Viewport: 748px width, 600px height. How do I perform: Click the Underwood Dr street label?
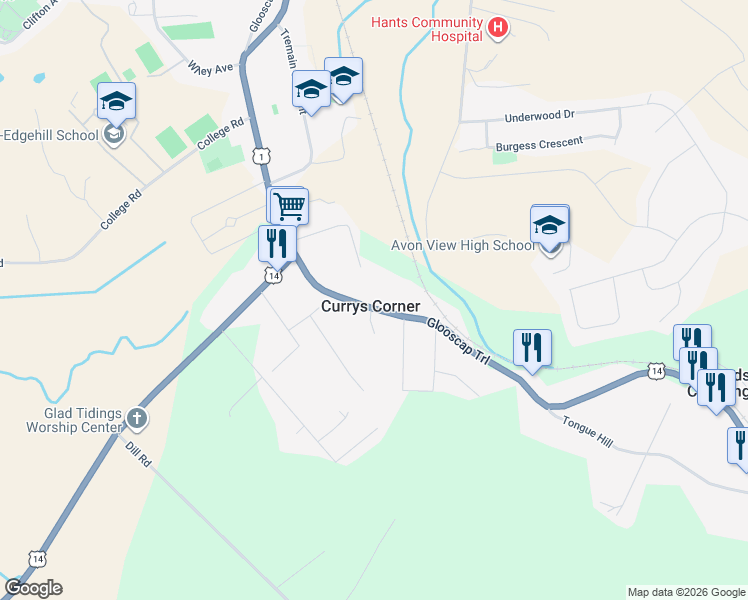(x=540, y=116)
